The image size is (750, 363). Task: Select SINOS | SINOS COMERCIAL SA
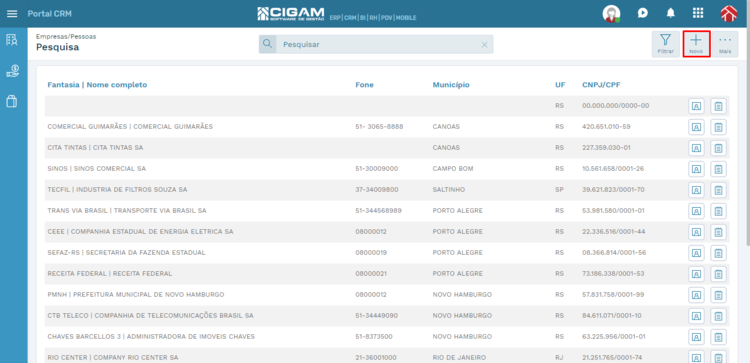pyautogui.click(x=97, y=169)
